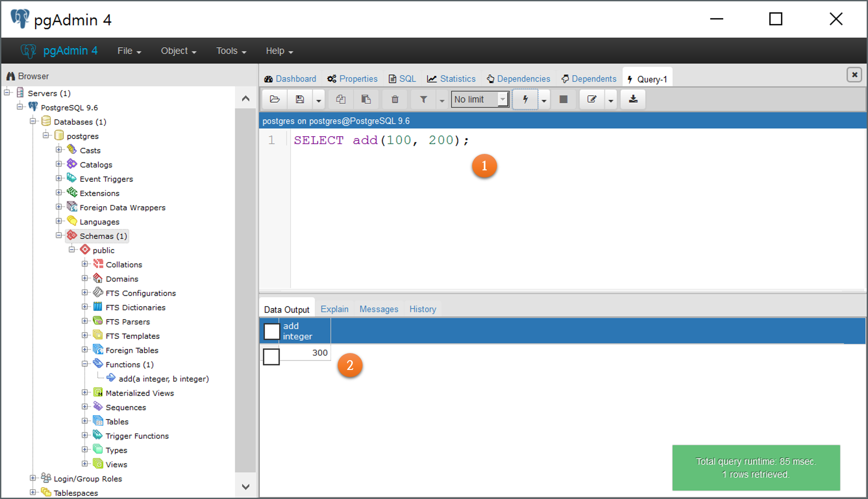The image size is (868, 499).
Task: Click the Sequences node icon
Action: pyautogui.click(x=98, y=407)
